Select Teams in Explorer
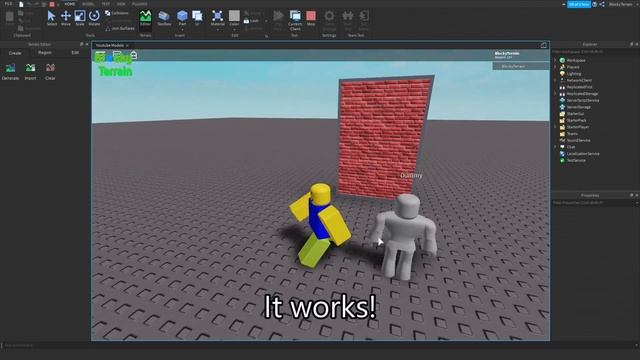 [x=572, y=134]
